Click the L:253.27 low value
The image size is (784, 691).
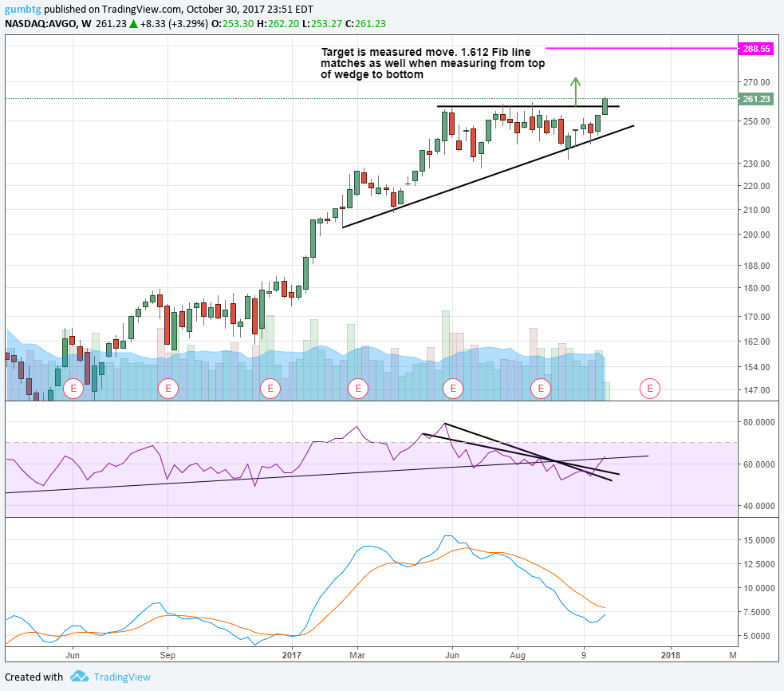click(x=322, y=23)
